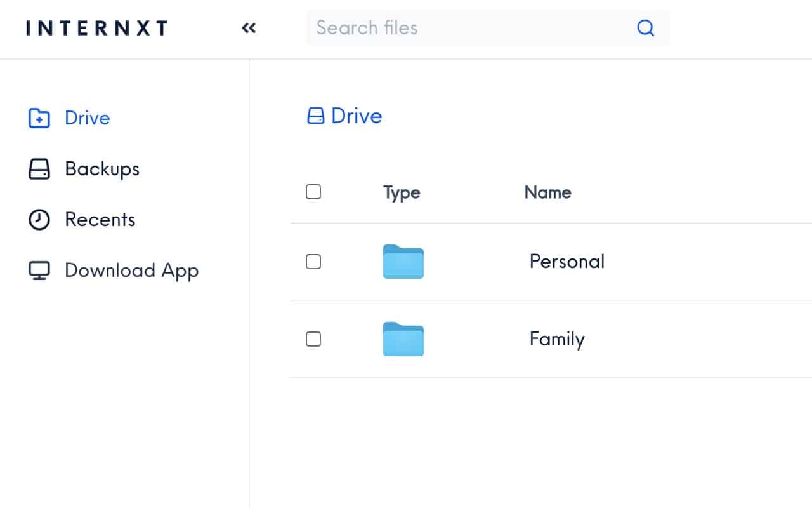Open Recents from the sidebar

(x=100, y=219)
